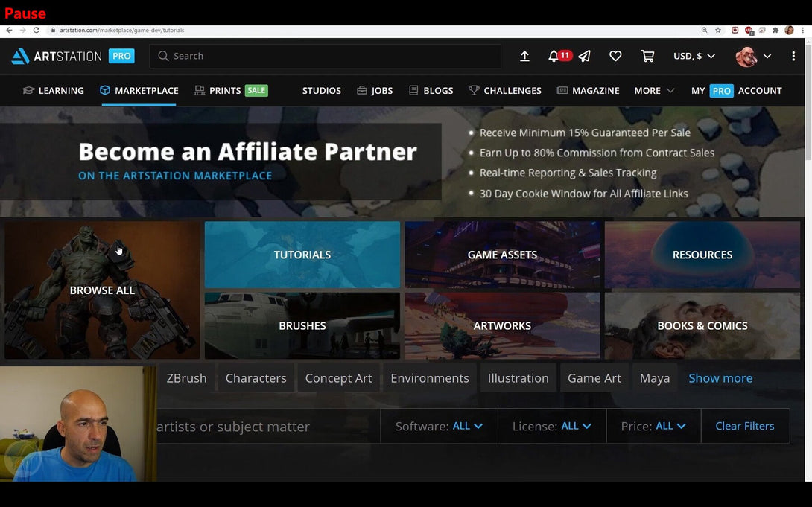Image resolution: width=812 pixels, height=507 pixels.
Task: Open the upload artwork icon
Action: coord(524,56)
